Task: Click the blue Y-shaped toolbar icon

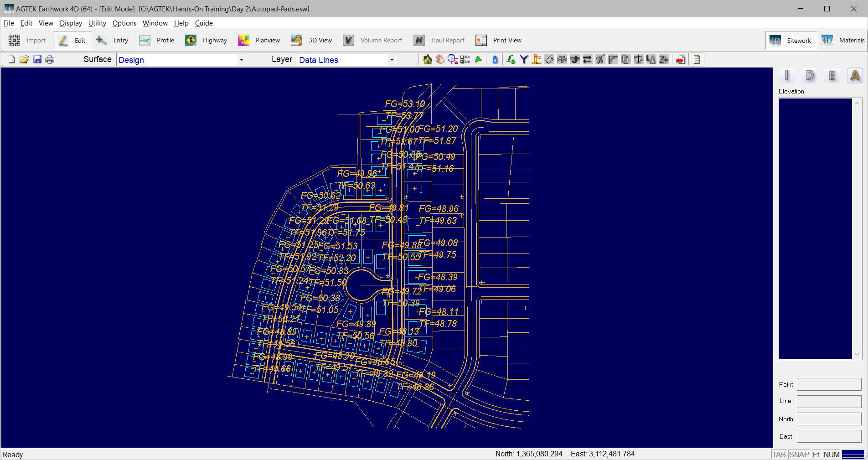Action: pos(524,60)
